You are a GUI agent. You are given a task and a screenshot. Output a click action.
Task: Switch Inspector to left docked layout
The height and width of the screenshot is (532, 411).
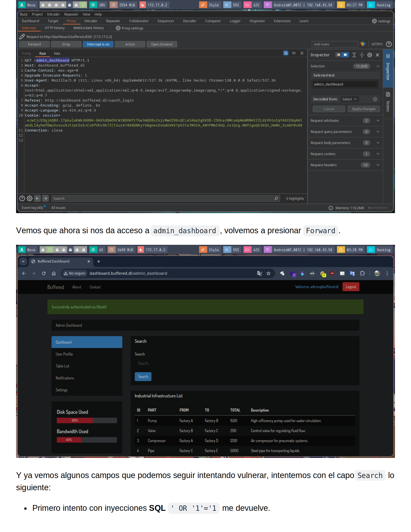pyautogui.click(x=338, y=55)
